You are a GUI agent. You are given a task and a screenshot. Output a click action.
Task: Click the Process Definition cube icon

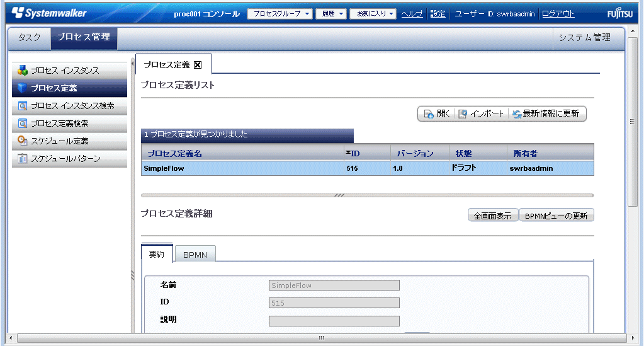pyautogui.click(x=23, y=88)
